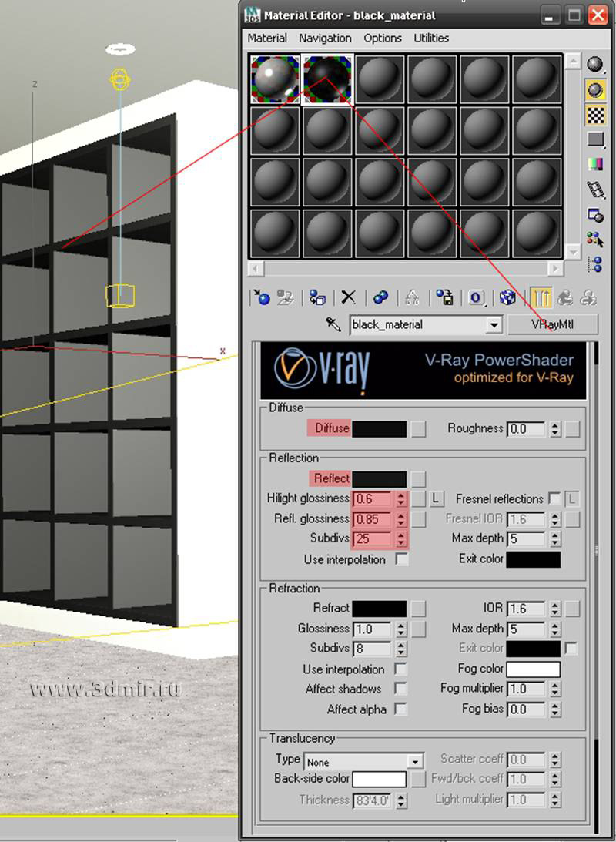Open Material ID Channel flyout
The image size is (616, 842).
[x=477, y=297]
